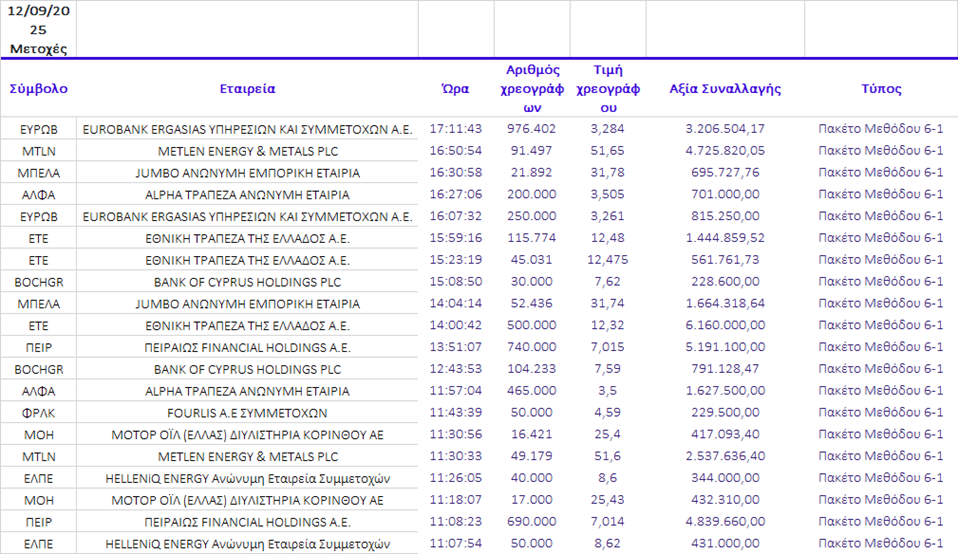The image size is (958, 554).
Task: Click the transaction value 4.725.820,05
Action: (725, 151)
